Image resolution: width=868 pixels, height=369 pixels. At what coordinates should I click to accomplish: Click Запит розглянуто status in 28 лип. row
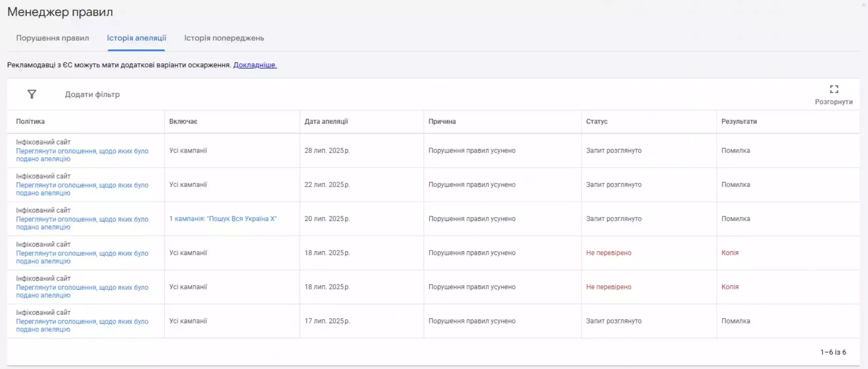click(613, 151)
